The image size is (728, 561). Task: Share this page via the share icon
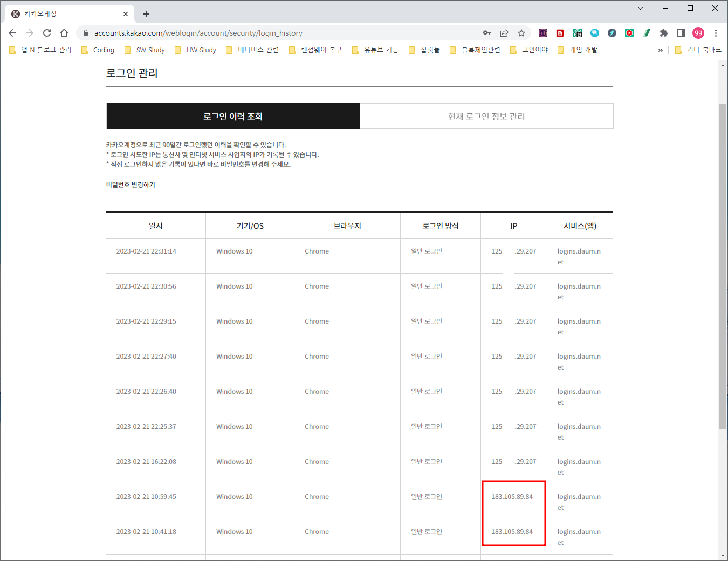504,33
